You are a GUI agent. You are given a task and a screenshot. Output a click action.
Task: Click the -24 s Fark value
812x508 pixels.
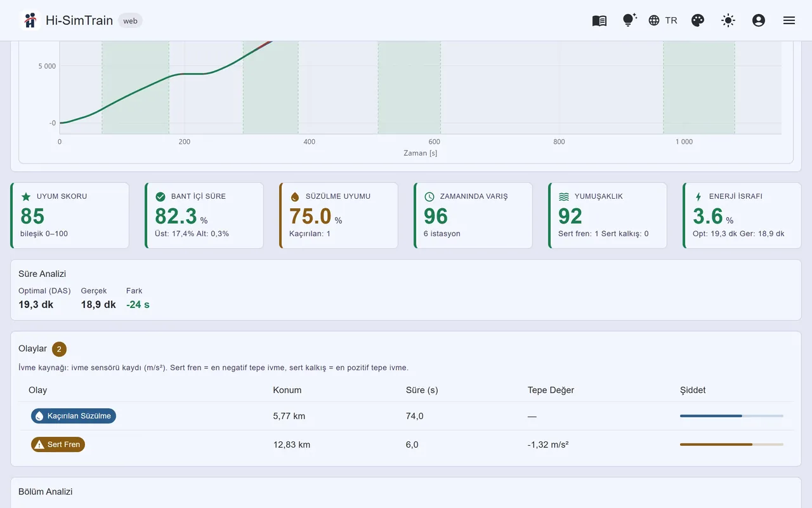[138, 304]
